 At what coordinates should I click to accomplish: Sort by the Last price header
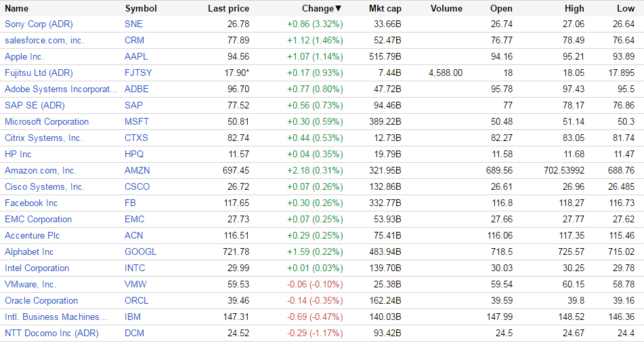pyautogui.click(x=228, y=9)
